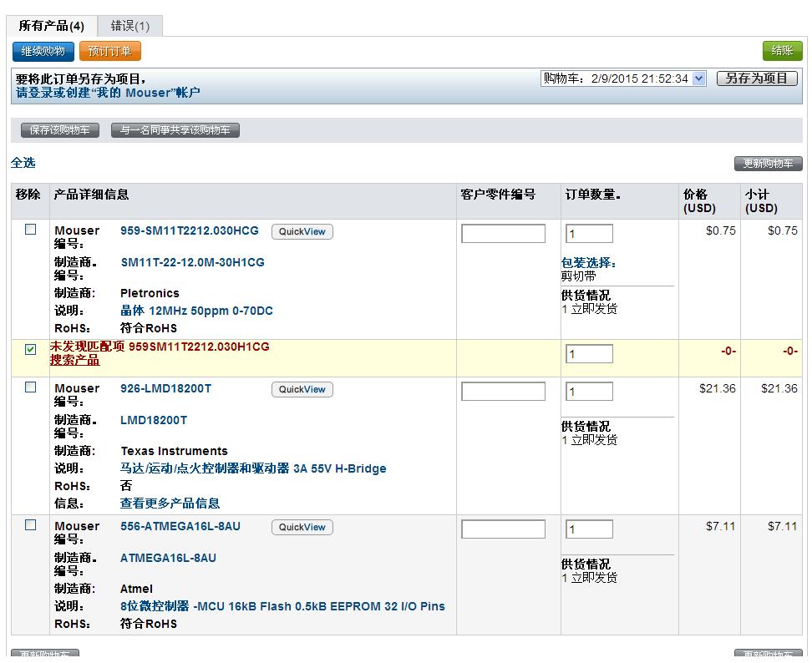
Task: Click the quantity field for LMD18200T
Action: point(589,392)
